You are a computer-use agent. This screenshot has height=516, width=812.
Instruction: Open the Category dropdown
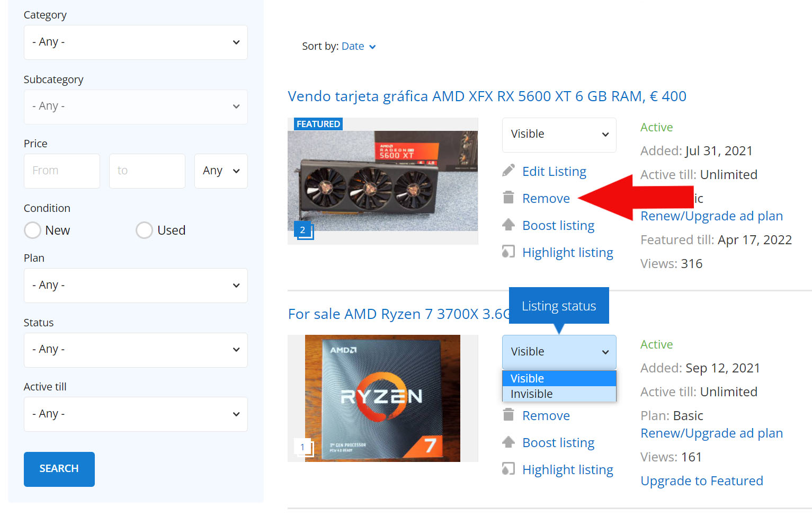pos(136,42)
